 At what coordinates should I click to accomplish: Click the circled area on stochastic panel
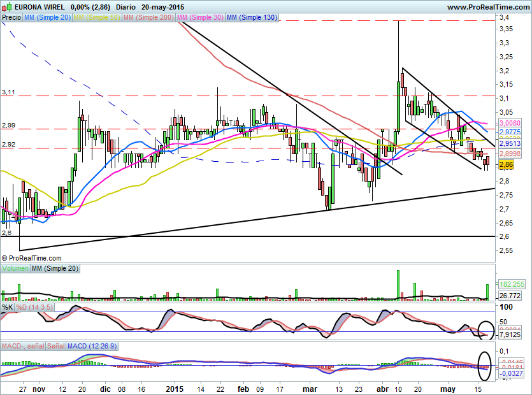pyautogui.click(x=486, y=330)
